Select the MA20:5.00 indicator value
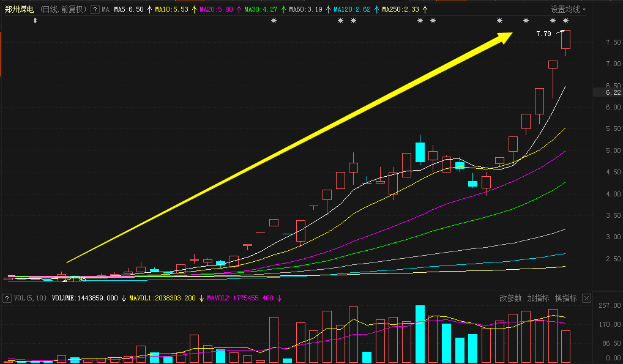Screen dimensions: 623x364 click(x=216, y=9)
